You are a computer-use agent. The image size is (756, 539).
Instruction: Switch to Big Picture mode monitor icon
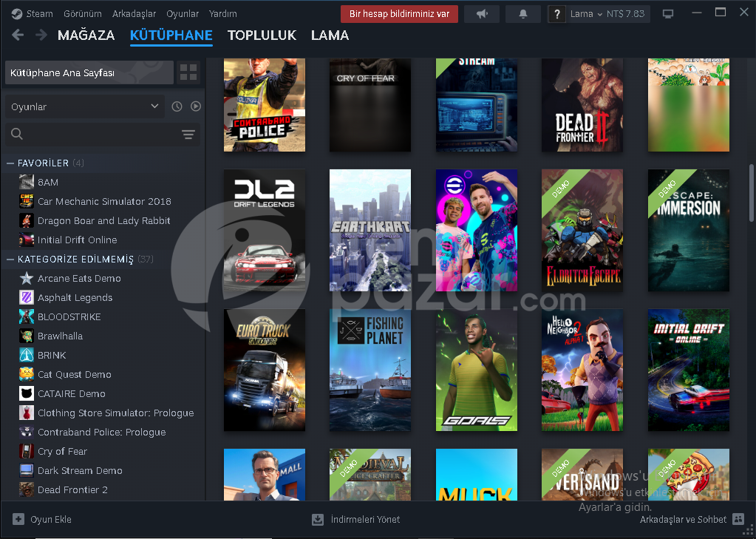668,14
